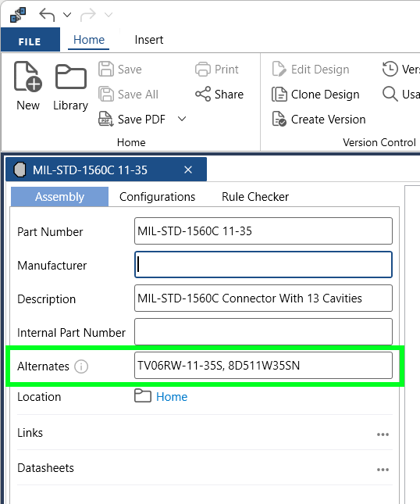Click the Save button
Image resolution: width=420 pixels, height=504 pixels.
pyautogui.click(x=120, y=69)
